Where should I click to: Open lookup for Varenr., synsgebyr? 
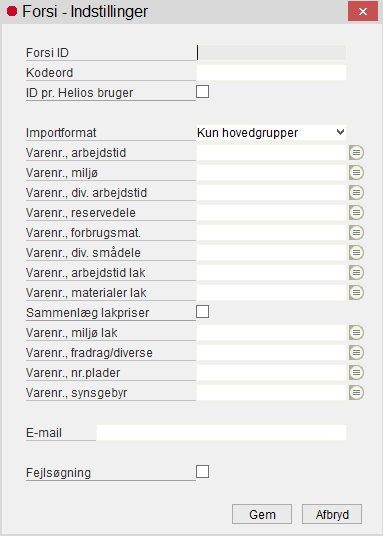click(356, 392)
